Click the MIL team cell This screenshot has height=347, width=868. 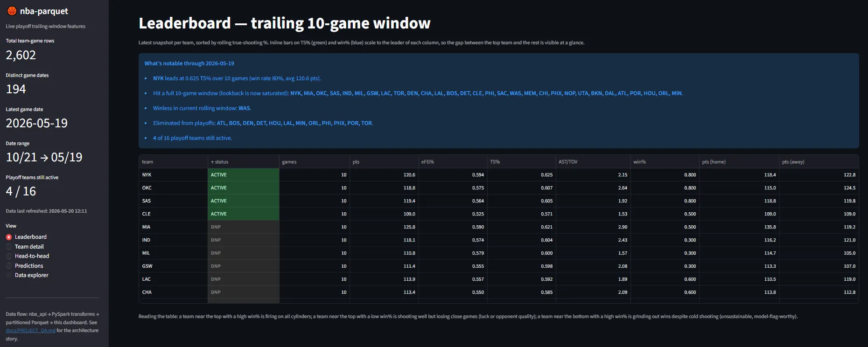(x=173, y=253)
